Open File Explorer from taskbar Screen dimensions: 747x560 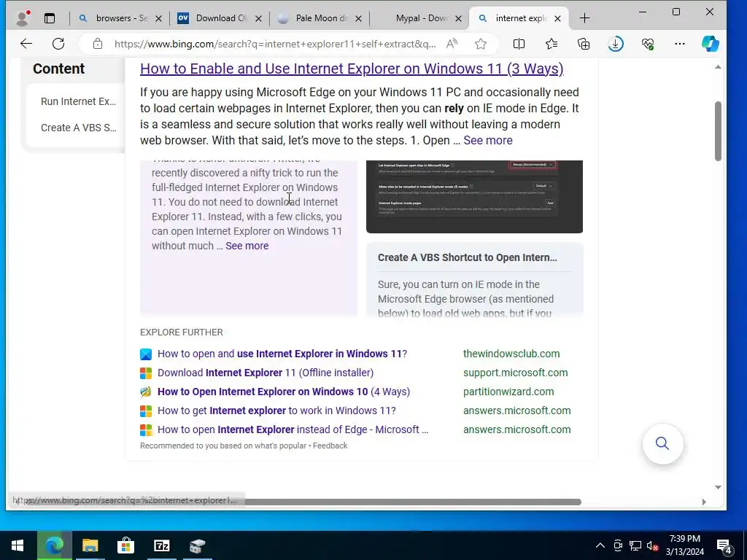click(x=90, y=545)
